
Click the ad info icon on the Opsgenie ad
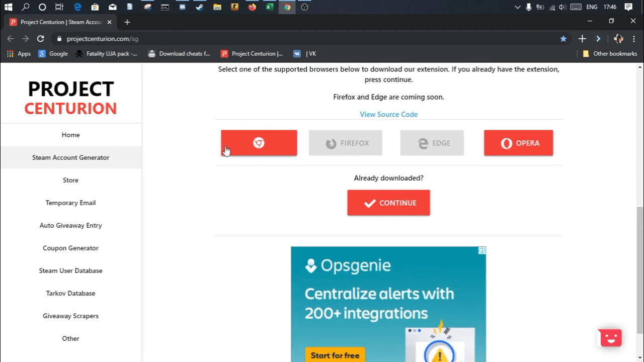coord(482,250)
